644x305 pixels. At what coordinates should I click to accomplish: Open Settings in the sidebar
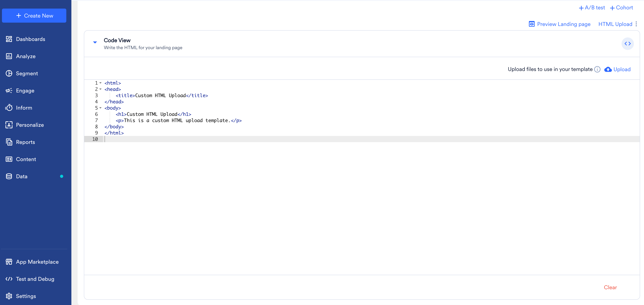(x=26, y=296)
